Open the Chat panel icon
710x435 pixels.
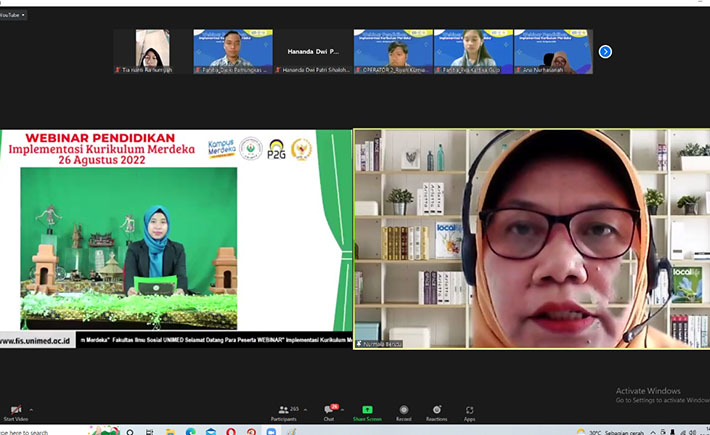coord(329,410)
